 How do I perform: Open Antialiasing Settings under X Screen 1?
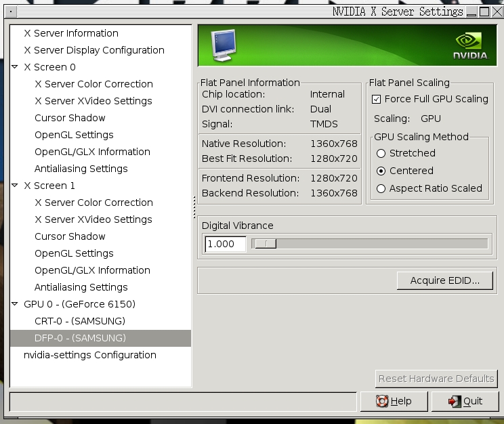point(81,287)
